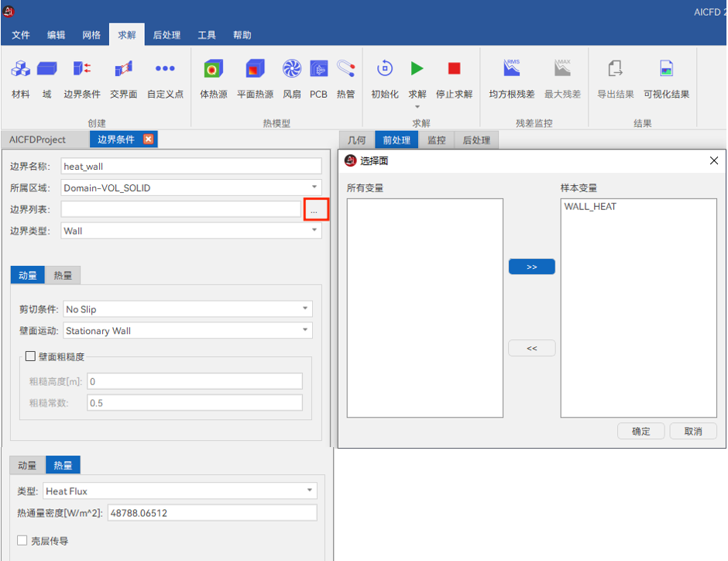Expand the 所属区域 dropdown
Screen dimensions: 728x561
tap(314, 188)
